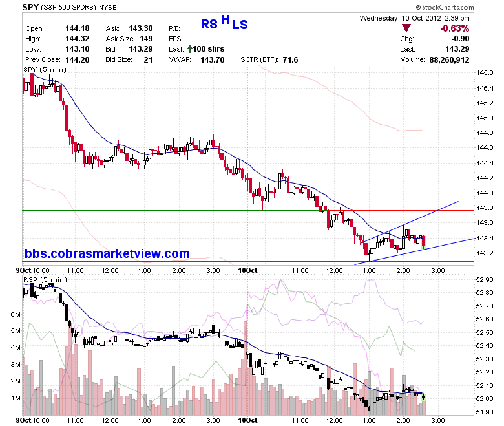Screen dimensions: 504x426
Task: Click the Wednesday 10-Oct-2012 timestamp
Action: click(414, 18)
